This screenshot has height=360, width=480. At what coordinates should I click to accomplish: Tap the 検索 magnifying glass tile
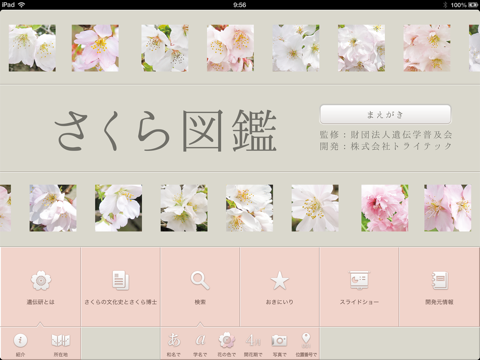pyautogui.click(x=200, y=287)
